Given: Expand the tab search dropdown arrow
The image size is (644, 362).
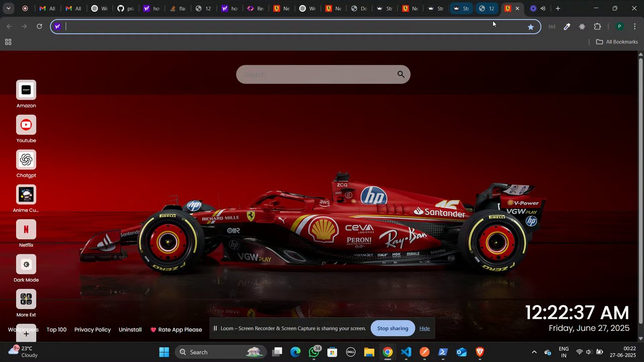Looking at the screenshot, I should point(9,8).
